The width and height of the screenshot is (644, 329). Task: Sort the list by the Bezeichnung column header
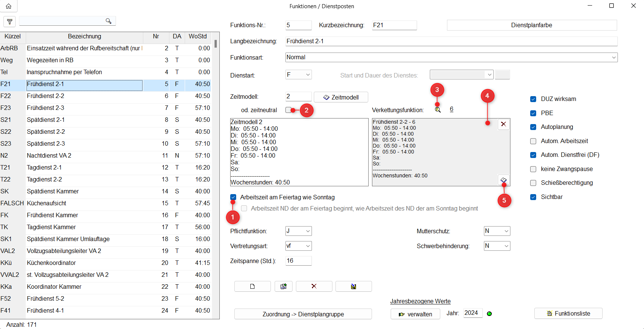(x=84, y=37)
